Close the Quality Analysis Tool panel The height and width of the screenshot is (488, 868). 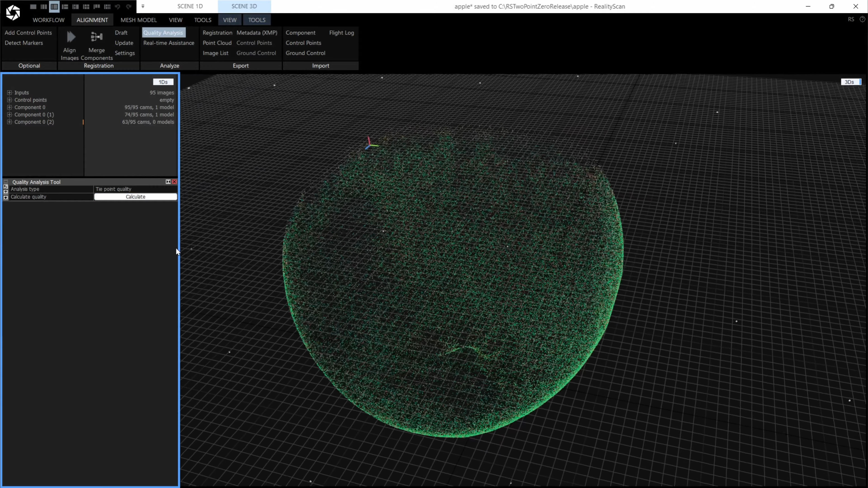coord(175,182)
